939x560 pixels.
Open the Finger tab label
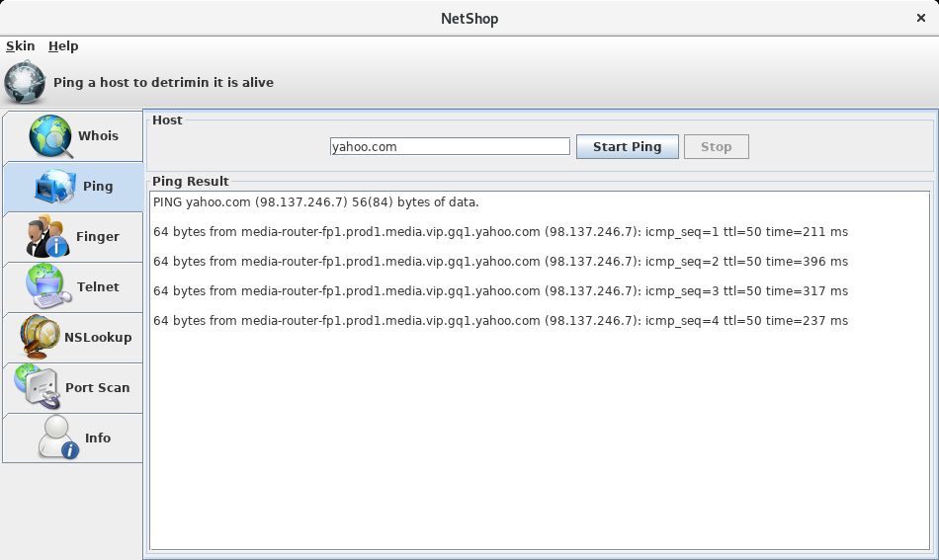click(x=98, y=236)
